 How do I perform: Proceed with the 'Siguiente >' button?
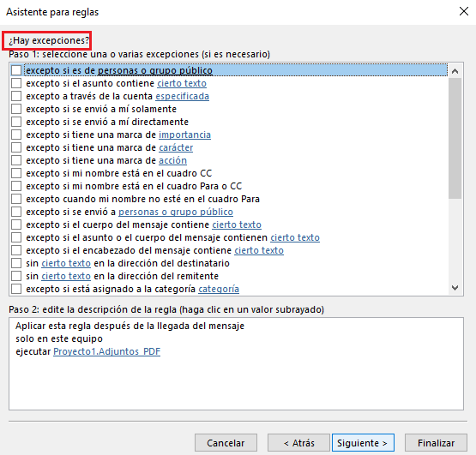[363, 443]
